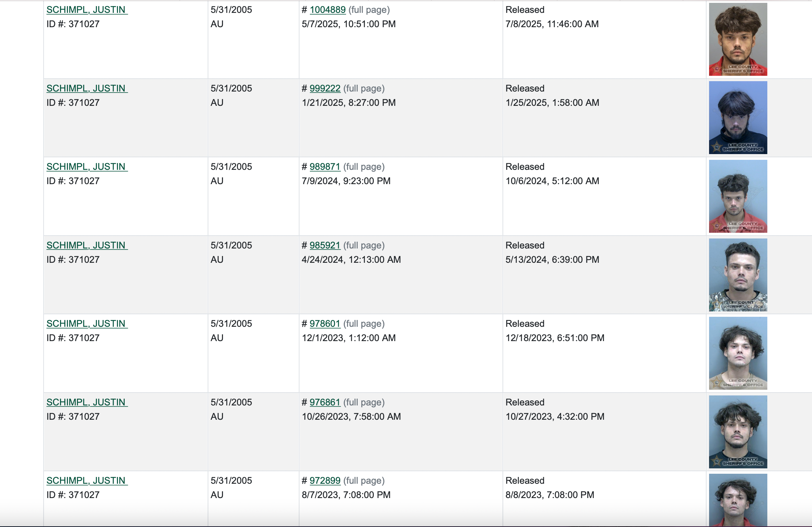Click ID #: 371027 in booking 985921 row
The width and height of the screenshot is (812, 527).
pos(73,260)
